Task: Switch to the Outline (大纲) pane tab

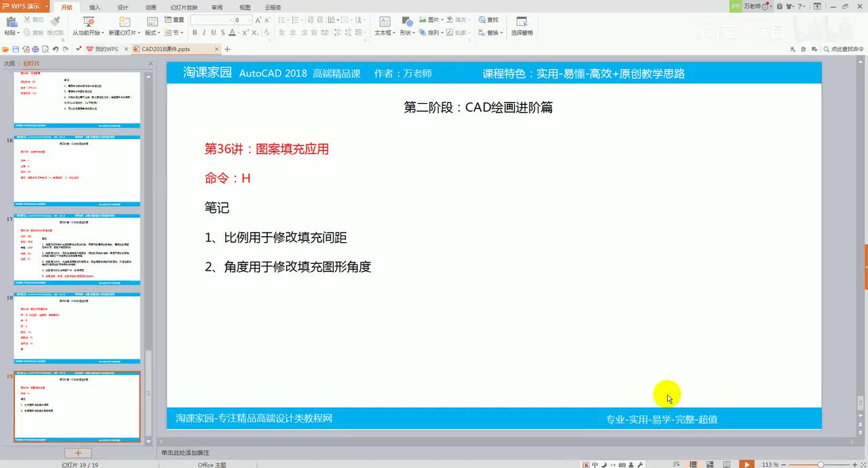Action: pyautogui.click(x=9, y=63)
